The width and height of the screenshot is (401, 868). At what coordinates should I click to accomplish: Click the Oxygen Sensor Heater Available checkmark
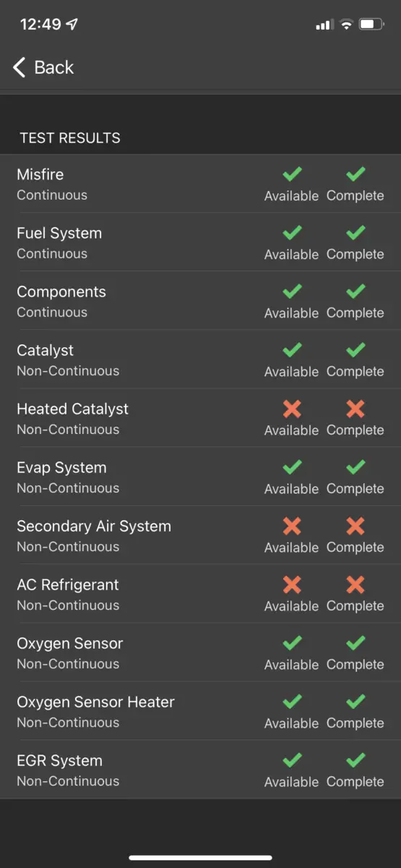292,702
